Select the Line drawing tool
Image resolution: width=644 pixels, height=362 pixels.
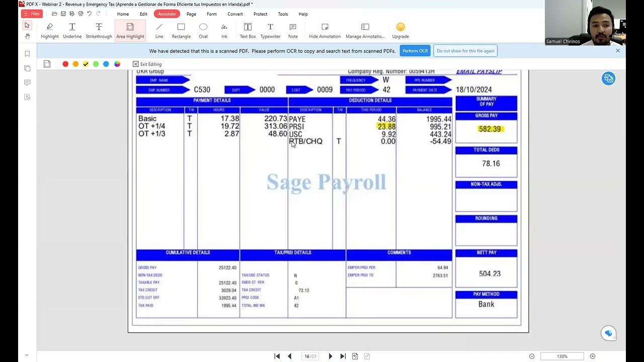[159, 31]
